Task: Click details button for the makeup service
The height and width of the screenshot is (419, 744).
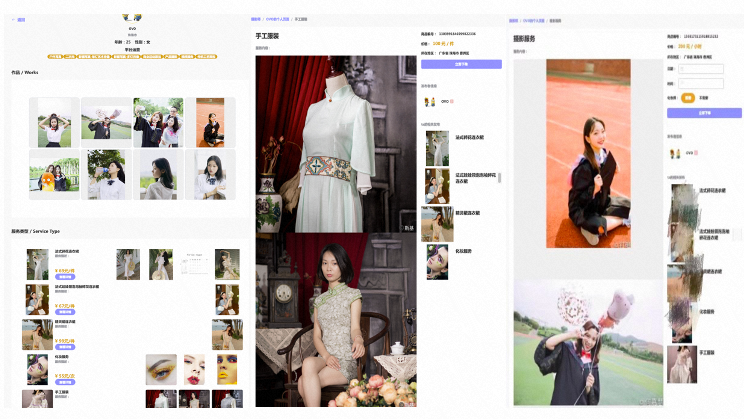Action: [x=65, y=382]
